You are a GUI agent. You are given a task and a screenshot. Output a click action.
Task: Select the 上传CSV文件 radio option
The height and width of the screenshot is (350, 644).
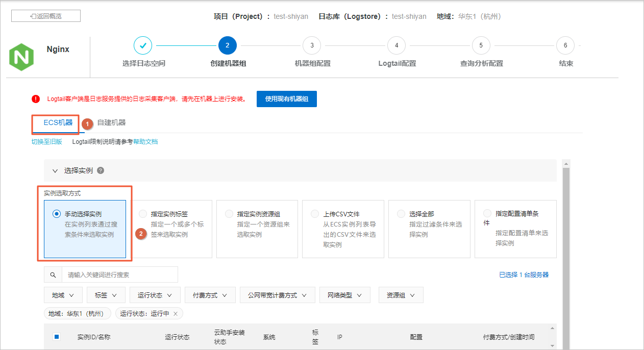pos(315,214)
